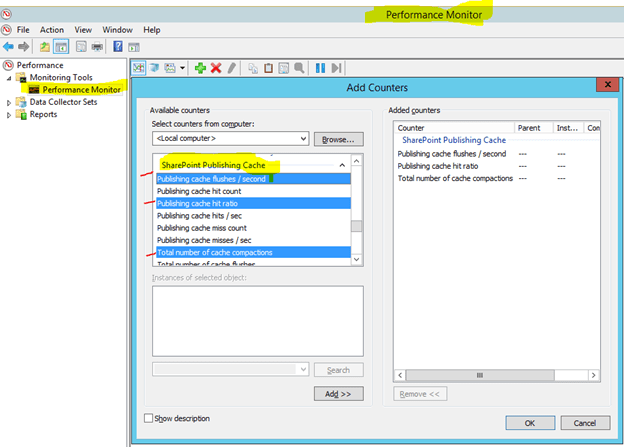Click the Help icon in the toolbar

click(x=118, y=47)
